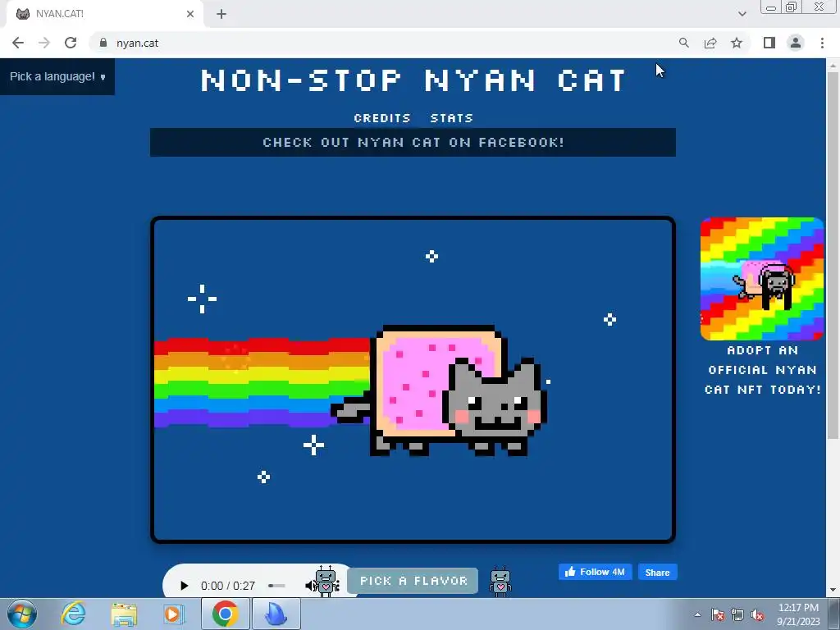
Task: Click the NON-STOP NYAN CAT title
Action: coord(413,80)
